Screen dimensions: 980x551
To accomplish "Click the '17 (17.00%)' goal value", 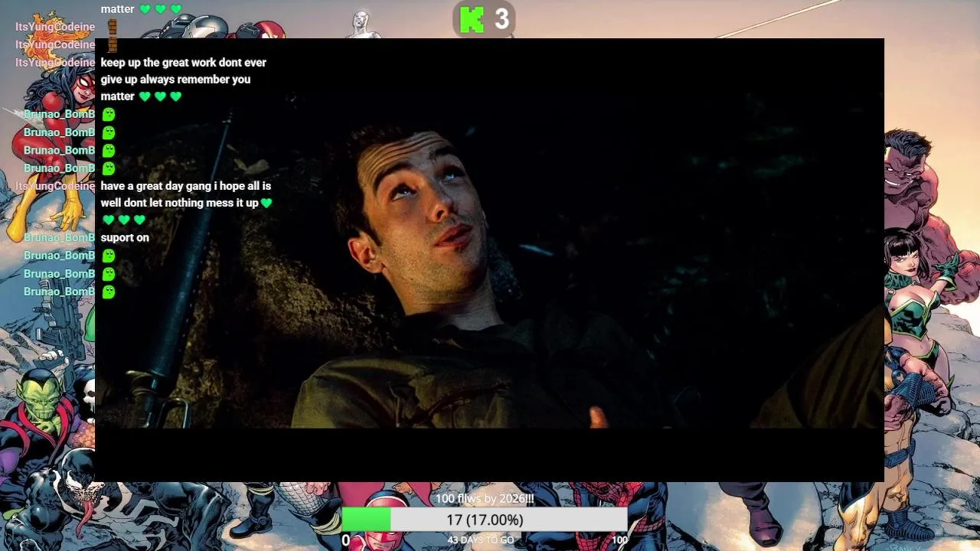I will (x=485, y=520).
